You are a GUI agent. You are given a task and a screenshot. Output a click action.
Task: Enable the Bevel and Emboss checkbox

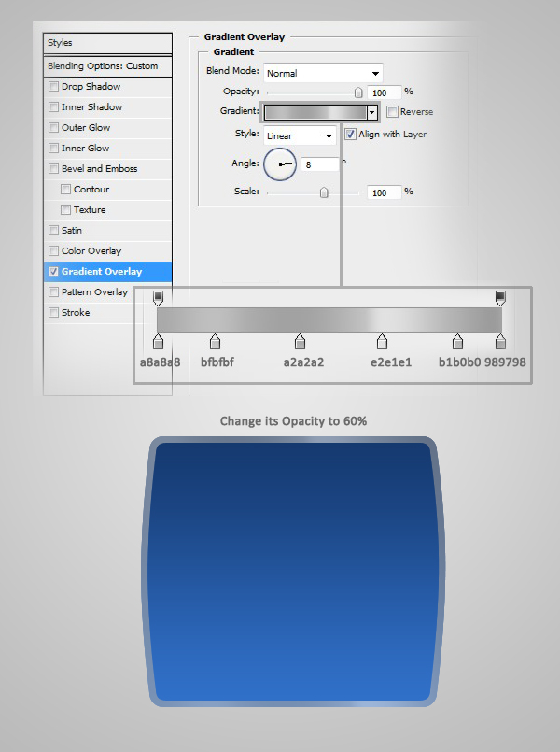tap(53, 169)
